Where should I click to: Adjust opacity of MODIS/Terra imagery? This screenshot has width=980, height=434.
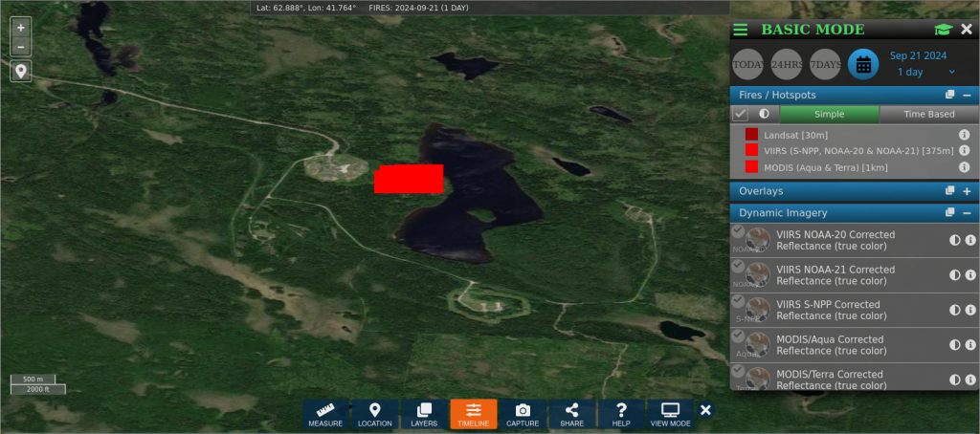pyautogui.click(x=954, y=380)
